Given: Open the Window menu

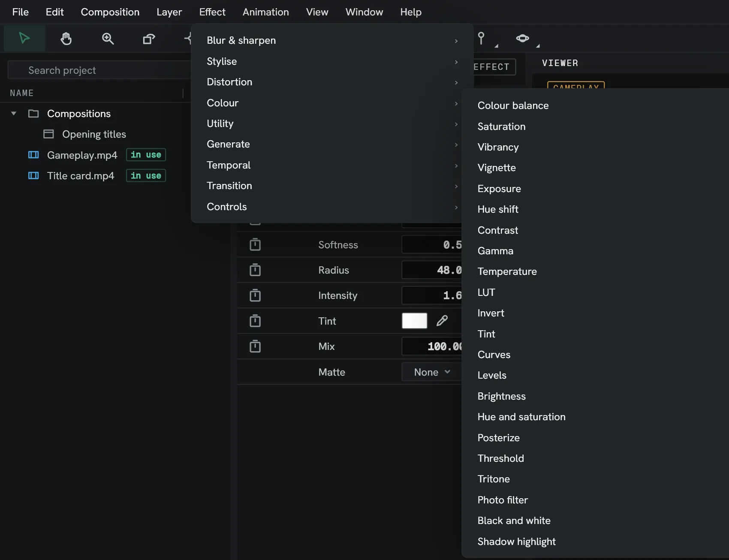Looking at the screenshot, I should pyautogui.click(x=364, y=12).
